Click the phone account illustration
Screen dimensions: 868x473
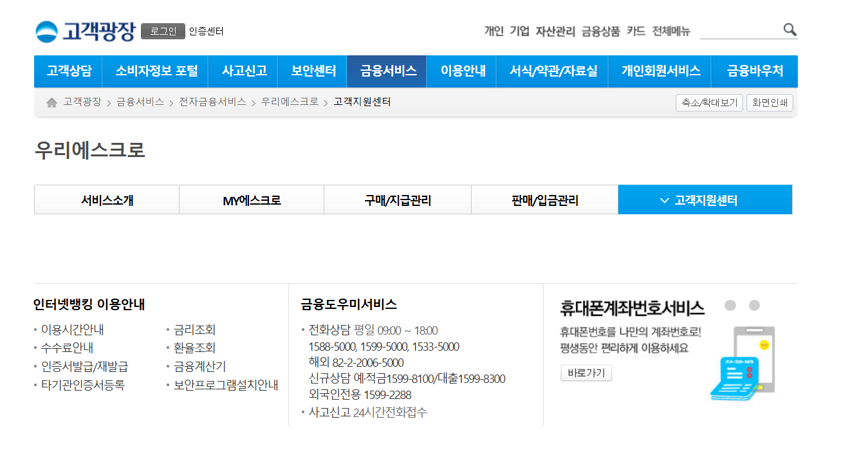point(743,364)
